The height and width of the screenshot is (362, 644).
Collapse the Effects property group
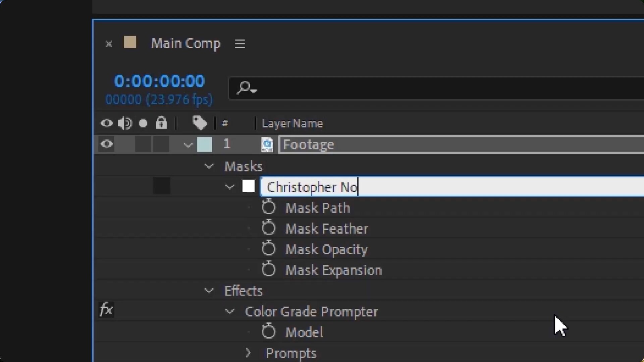(209, 291)
